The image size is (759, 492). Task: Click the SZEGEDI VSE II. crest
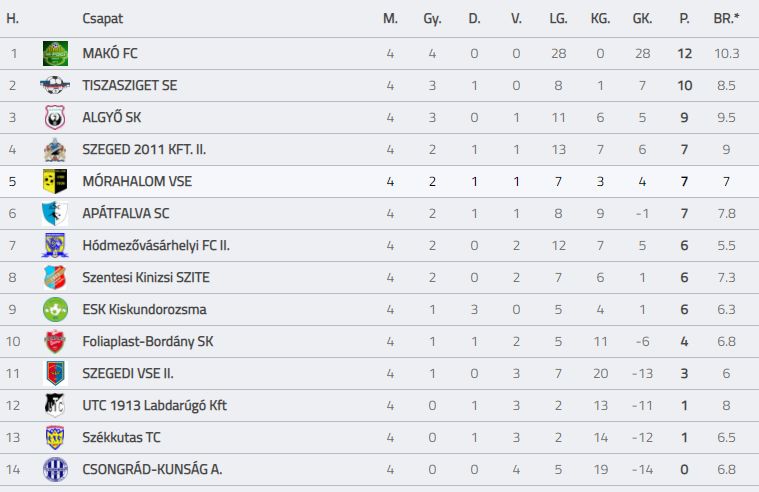pyautogui.click(x=55, y=373)
